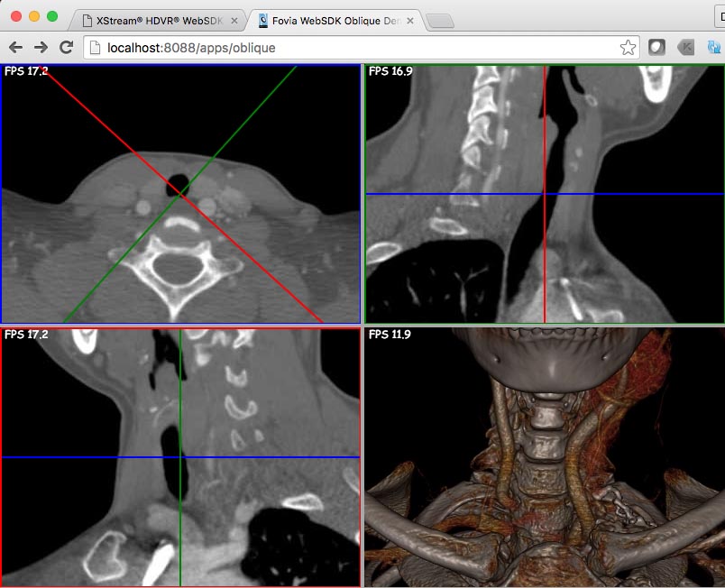Bookmark this page with the star icon
Image resolution: width=725 pixels, height=588 pixels.
click(x=628, y=48)
